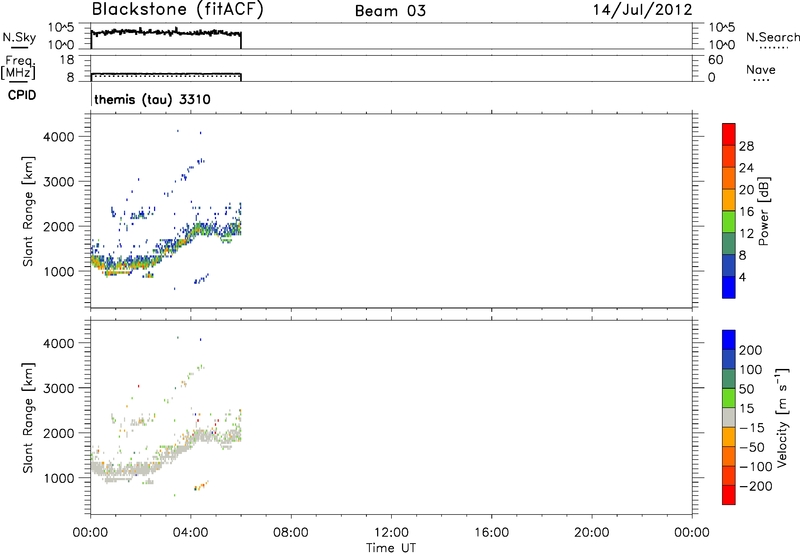Viewport: 800px width, 554px height.
Task: Click the frequency trace in the Freq. panel
Action: pos(166,74)
